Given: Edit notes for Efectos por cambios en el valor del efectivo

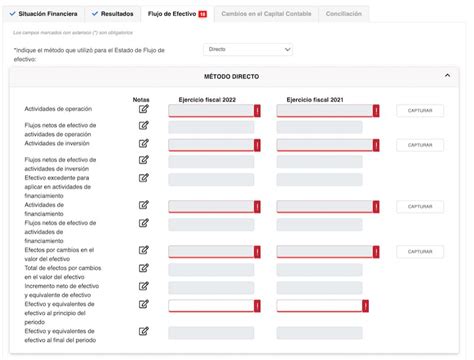Looking at the screenshot, I should [x=144, y=250].
